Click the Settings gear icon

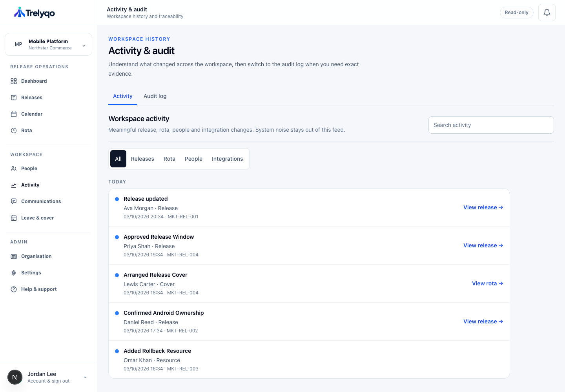pyautogui.click(x=14, y=273)
